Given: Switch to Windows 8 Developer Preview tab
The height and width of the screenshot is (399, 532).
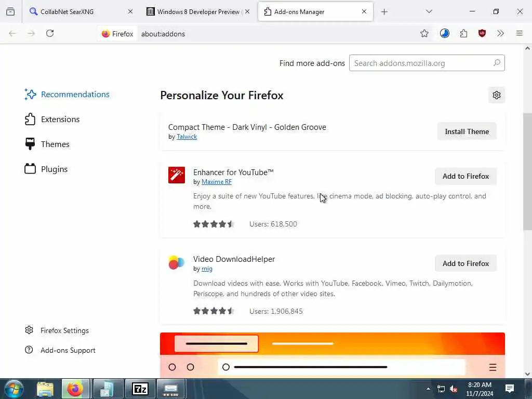Looking at the screenshot, I should (198, 11).
